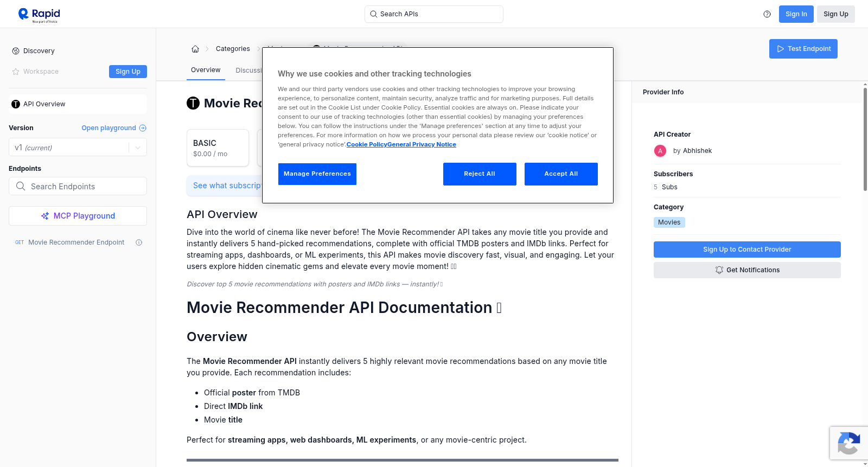Click by Abhishek creator name
This screenshot has height=467, width=868.
pos(692,151)
